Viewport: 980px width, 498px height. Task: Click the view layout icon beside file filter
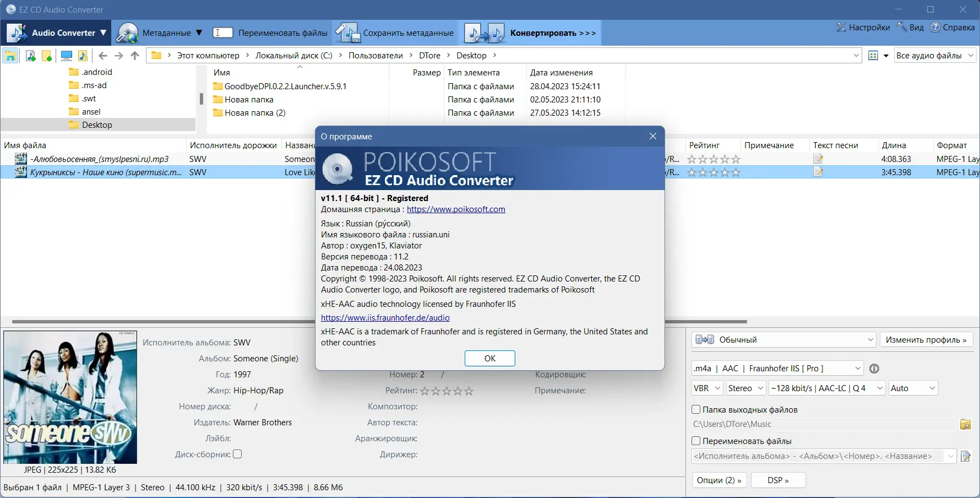coord(873,56)
